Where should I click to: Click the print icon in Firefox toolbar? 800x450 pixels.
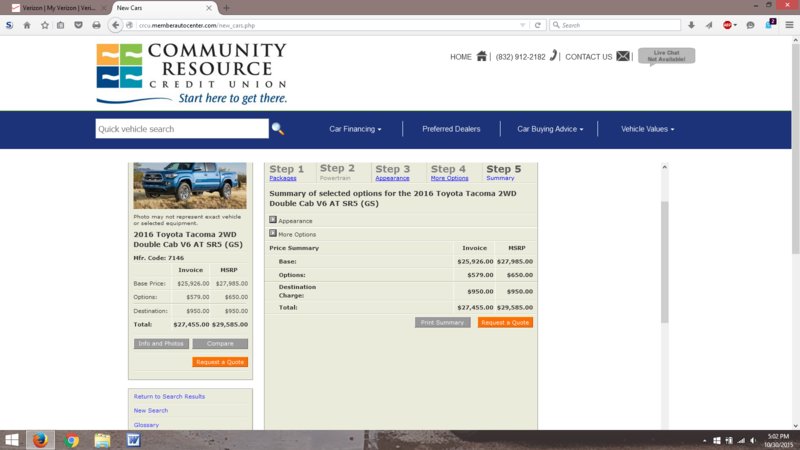(96, 25)
